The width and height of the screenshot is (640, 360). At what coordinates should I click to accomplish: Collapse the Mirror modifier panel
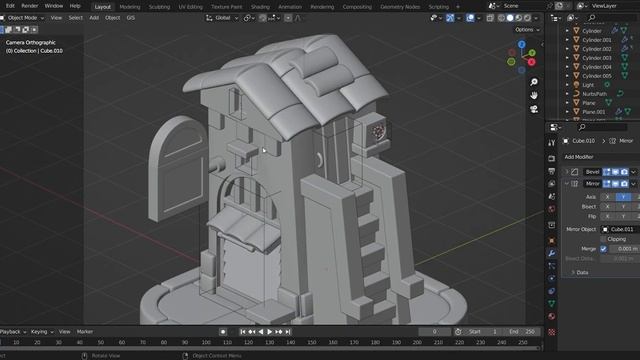(566, 184)
